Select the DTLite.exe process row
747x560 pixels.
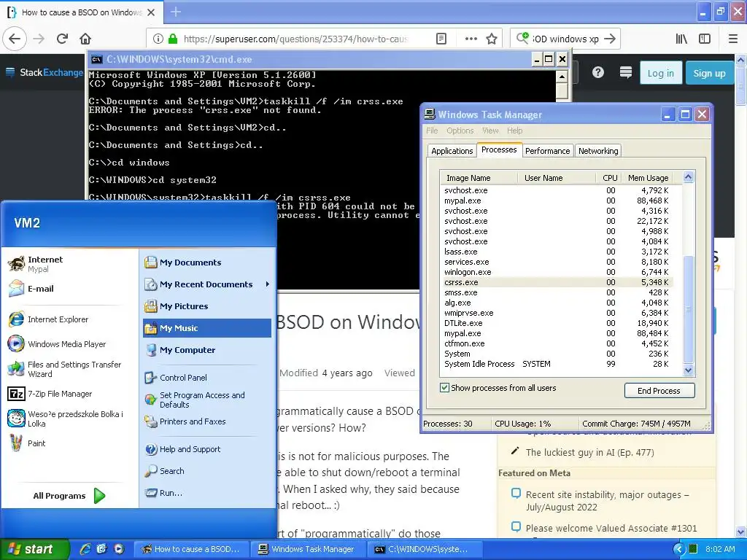coord(557,323)
